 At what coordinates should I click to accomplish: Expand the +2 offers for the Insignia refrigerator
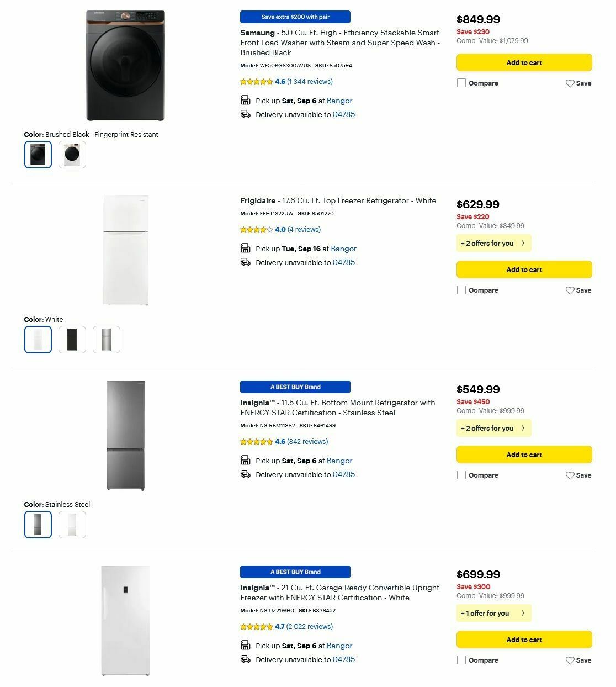[x=493, y=428]
